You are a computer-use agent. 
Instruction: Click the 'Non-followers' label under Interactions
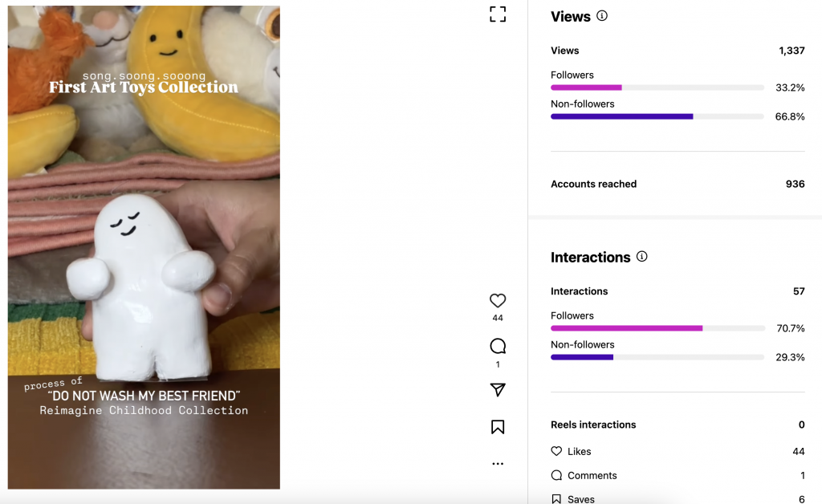tap(583, 344)
